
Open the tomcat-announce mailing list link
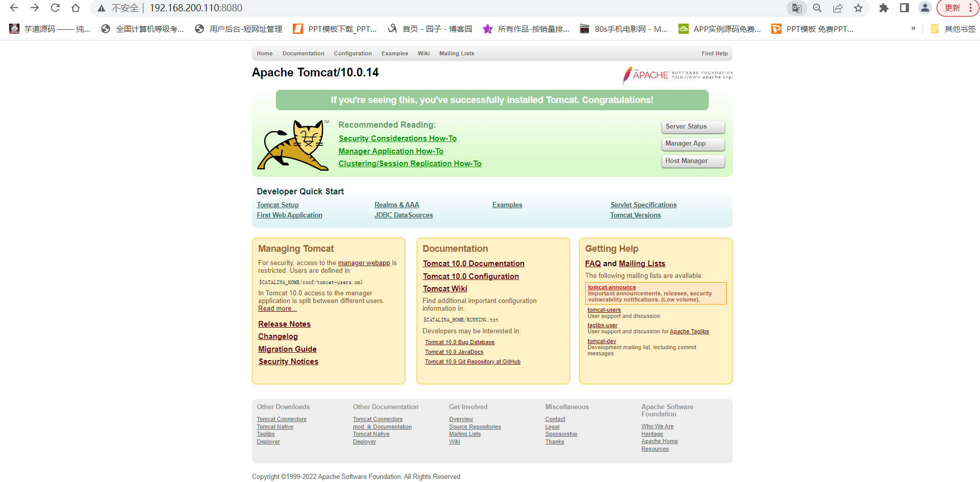coord(612,288)
